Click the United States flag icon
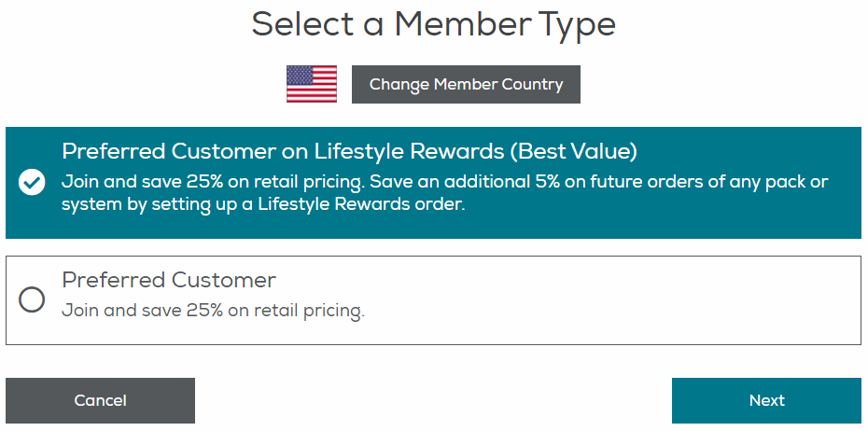The image size is (868, 431). click(x=311, y=84)
